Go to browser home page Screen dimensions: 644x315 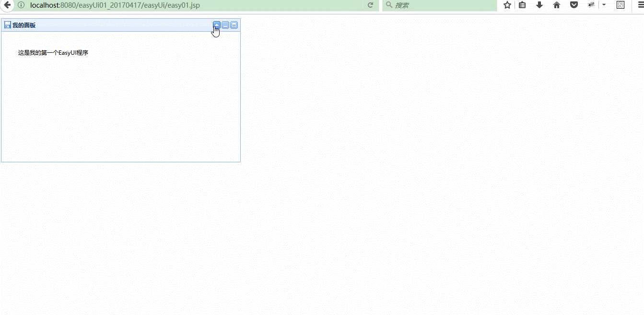tap(557, 5)
